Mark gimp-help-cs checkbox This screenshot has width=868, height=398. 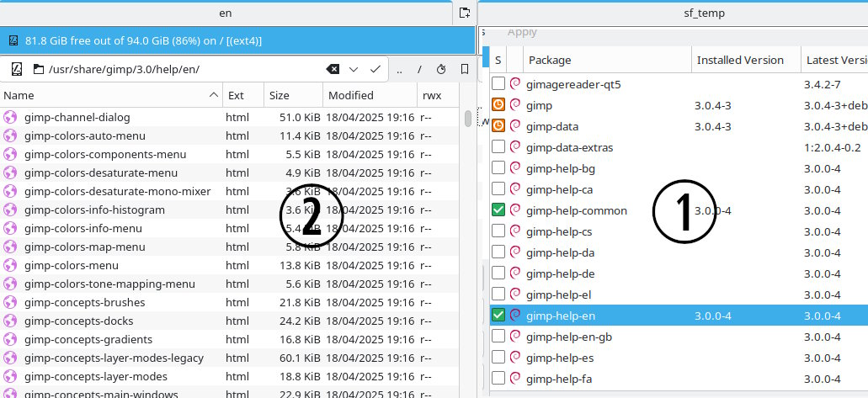point(498,231)
